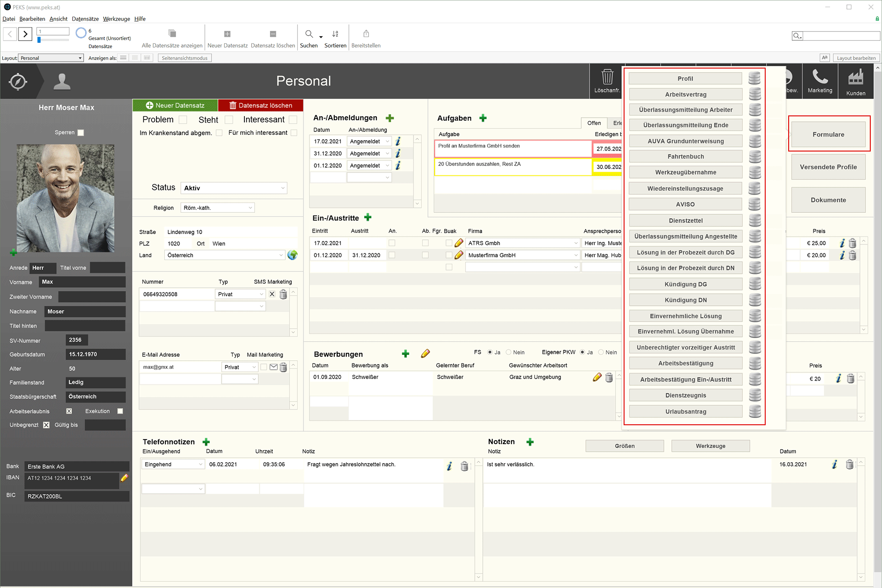Viewport: 882px width, 588px height.
Task: Open the Versendete Profile button
Action: [828, 167]
